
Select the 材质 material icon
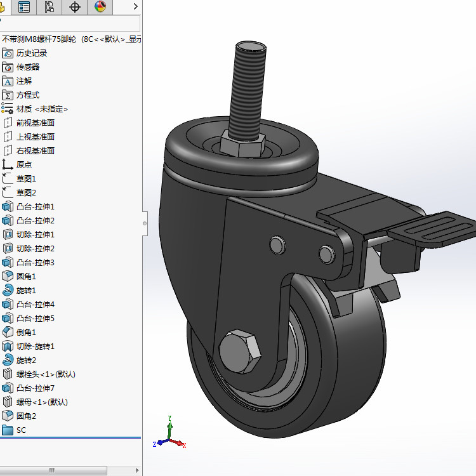pos(8,109)
